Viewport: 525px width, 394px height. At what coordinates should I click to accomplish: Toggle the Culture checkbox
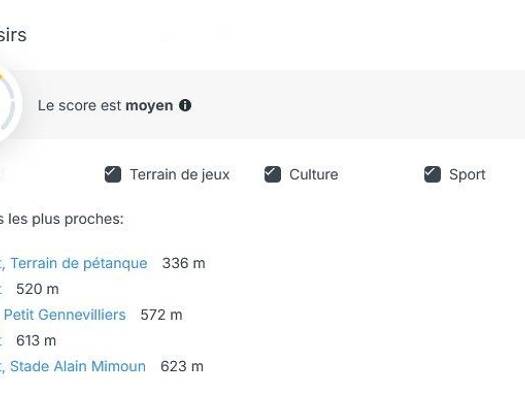point(273,174)
